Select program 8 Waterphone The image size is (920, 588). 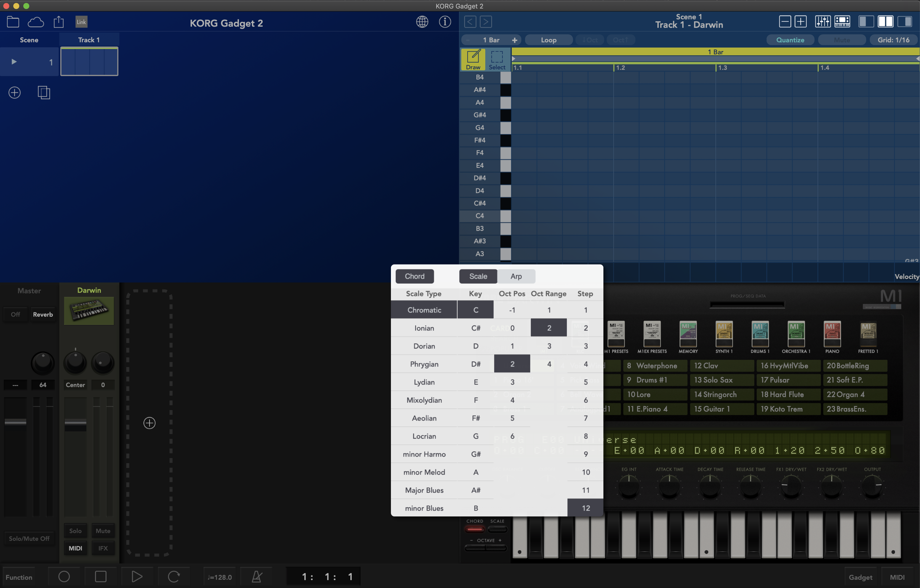655,366
